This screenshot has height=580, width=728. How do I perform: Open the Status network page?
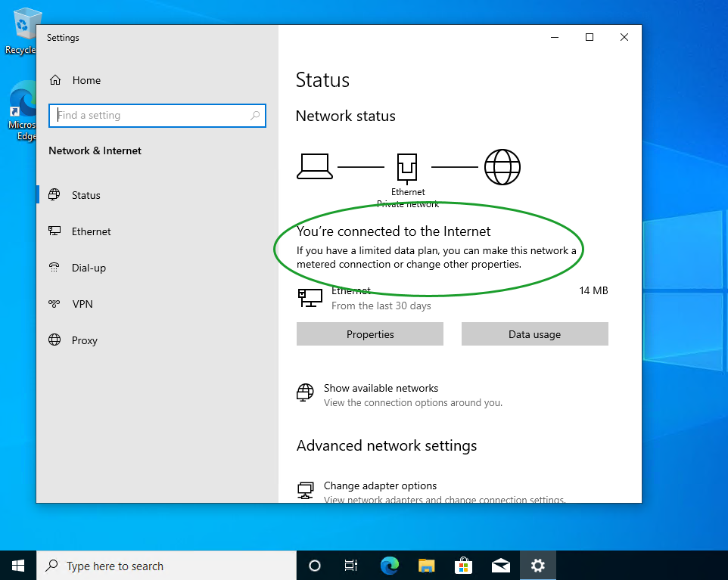86,195
